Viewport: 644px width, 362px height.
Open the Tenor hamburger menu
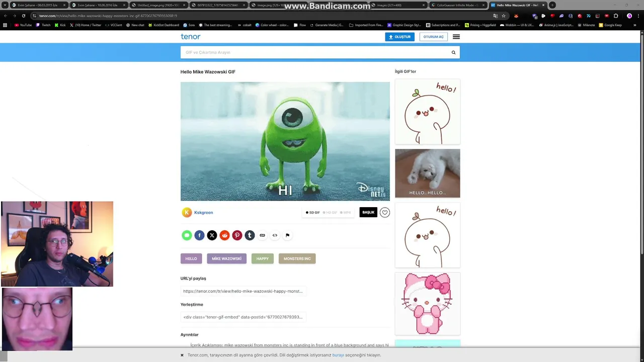tap(456, 37)
